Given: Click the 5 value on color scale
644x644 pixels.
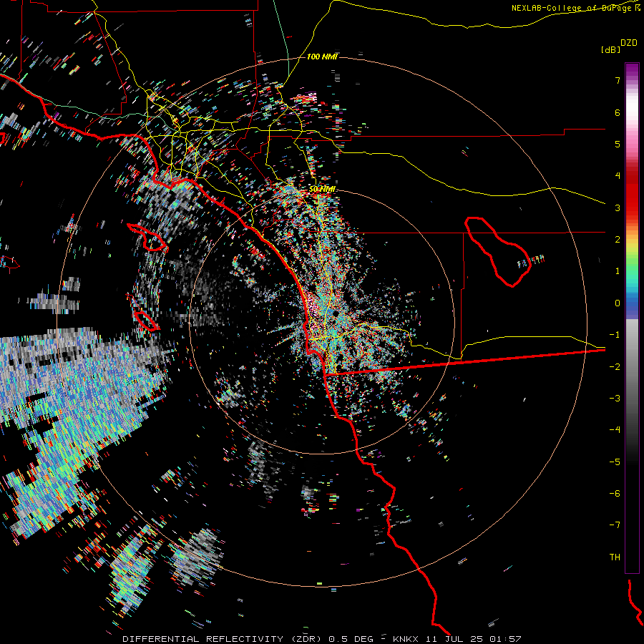Looking at the screenshot, I should pos(618,144).
